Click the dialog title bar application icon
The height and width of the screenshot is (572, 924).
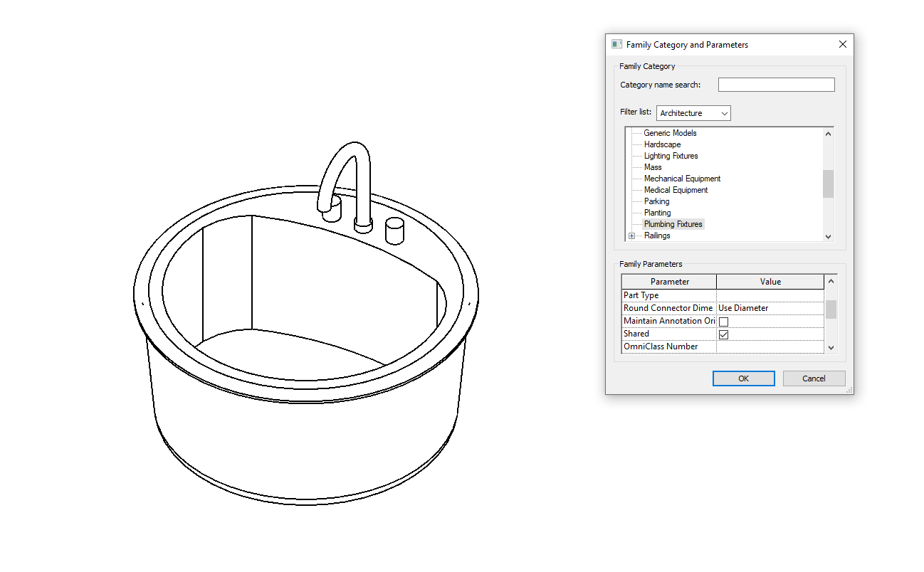pyautogui.click(x=616, y=44)
